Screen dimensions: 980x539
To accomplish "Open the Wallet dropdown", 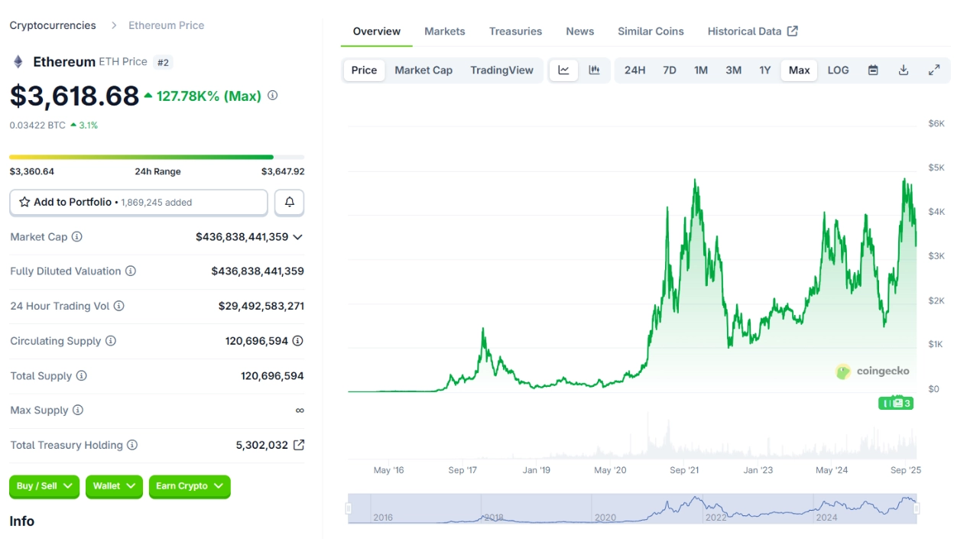I will (113, 486).
